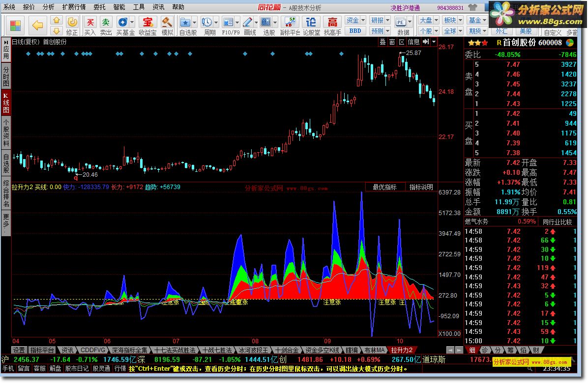
Task: Click the 同行业比较 link
Action: (x=557, y=222)
